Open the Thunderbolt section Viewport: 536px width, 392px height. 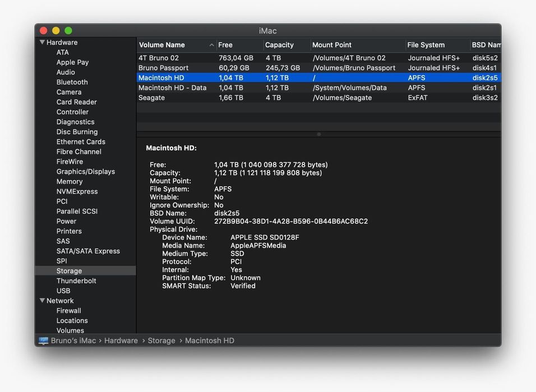click(x=76, y=281)
